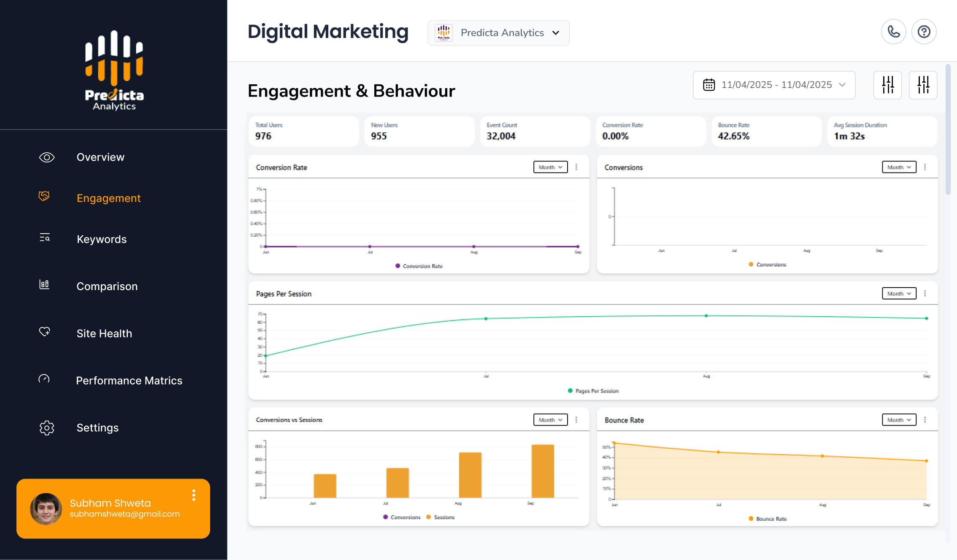Click the calendar icon in the date picker
The width and height of the screenshot is (957, 560).
[709, 85]
